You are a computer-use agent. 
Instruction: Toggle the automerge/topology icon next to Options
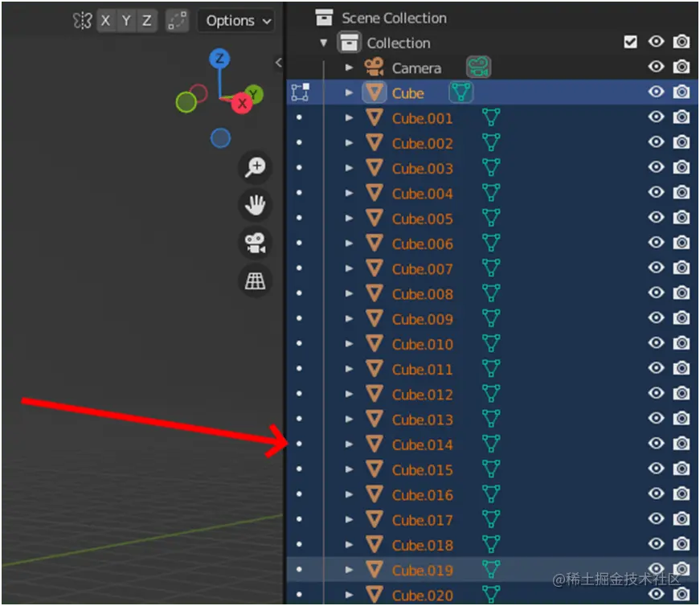(177, 21)
